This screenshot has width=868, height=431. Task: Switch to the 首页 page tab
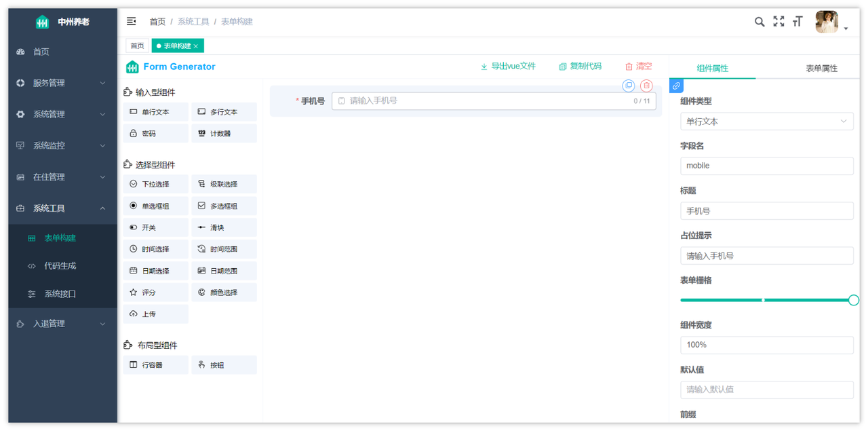click(138, 45)
